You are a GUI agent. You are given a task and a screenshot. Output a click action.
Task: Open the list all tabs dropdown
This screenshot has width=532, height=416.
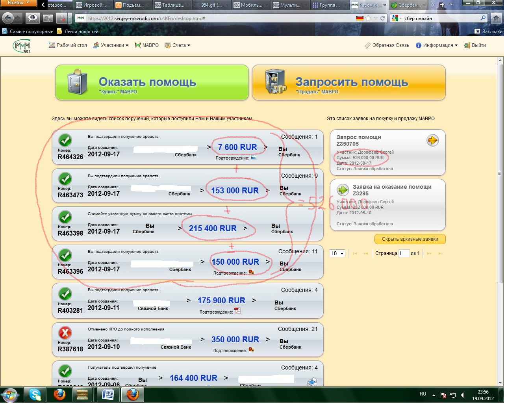tap(451, 5)
